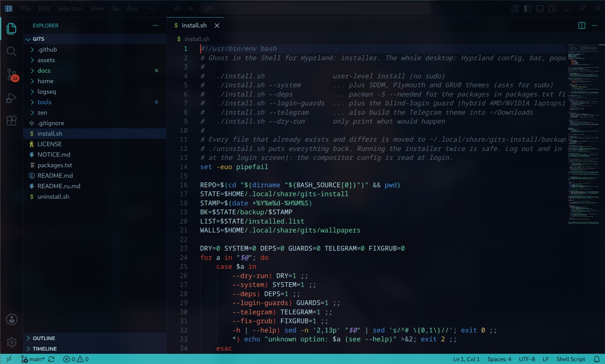Open editor More Actions menu
This screenshot has height=364, width=605.
point(594,25)
